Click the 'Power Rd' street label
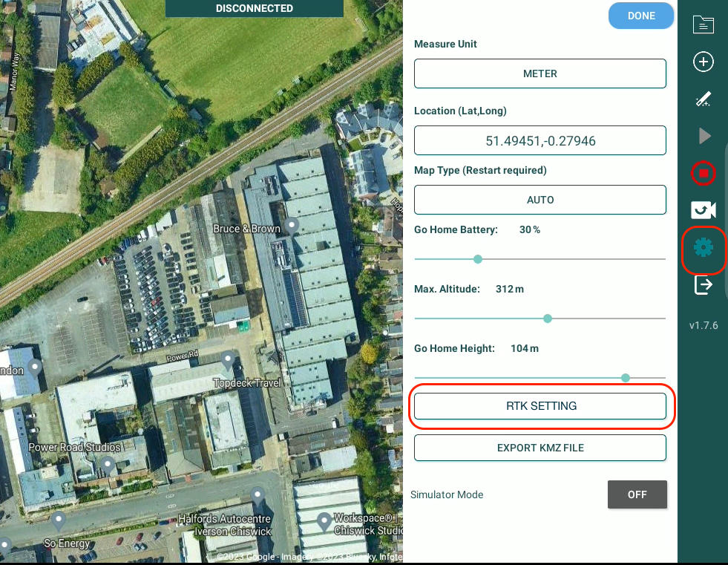Screen dimensions: 728x565 click(x=183, y=356)
